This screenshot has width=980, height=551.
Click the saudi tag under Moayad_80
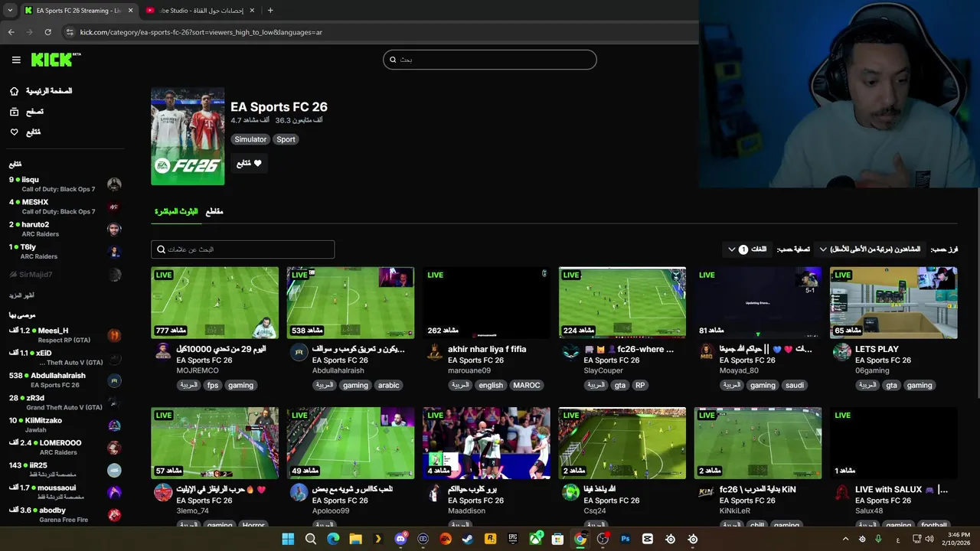coord(795,386)
